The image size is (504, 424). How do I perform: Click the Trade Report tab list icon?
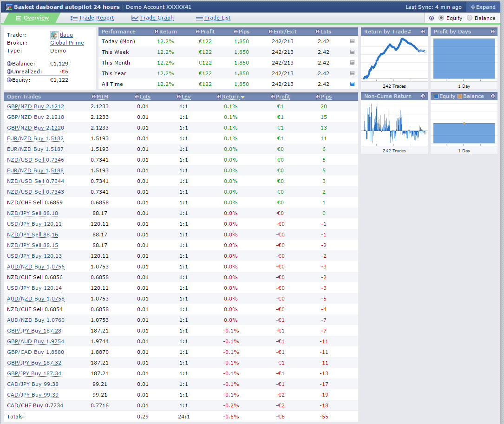(x=74, y=18)
